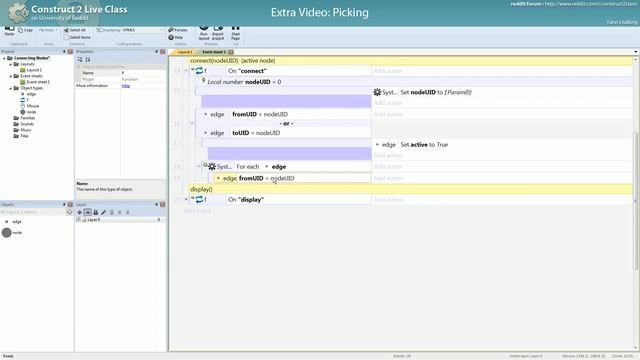Close the Projects panel
Viewport: 640px width, 360px height.
click(x=70, y=52)
